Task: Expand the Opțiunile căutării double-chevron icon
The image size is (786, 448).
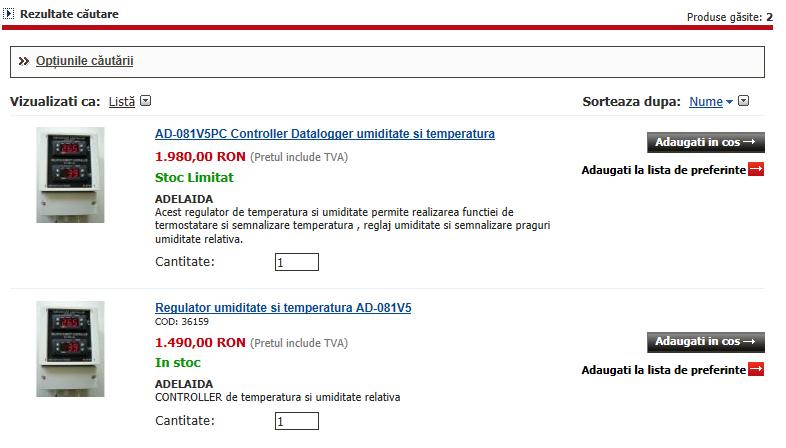Action: click(x=24, y=62)
